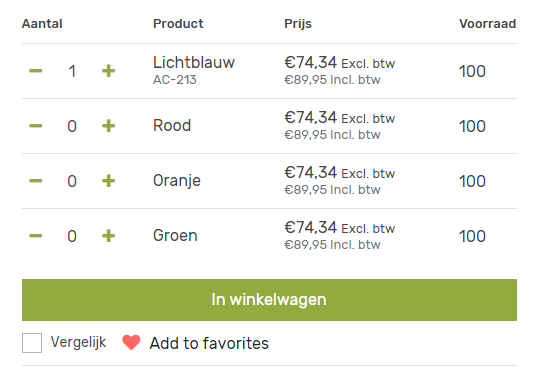Click minus icon for Rood
Screen dimensions: 541x373
click(x=36, y=126)
